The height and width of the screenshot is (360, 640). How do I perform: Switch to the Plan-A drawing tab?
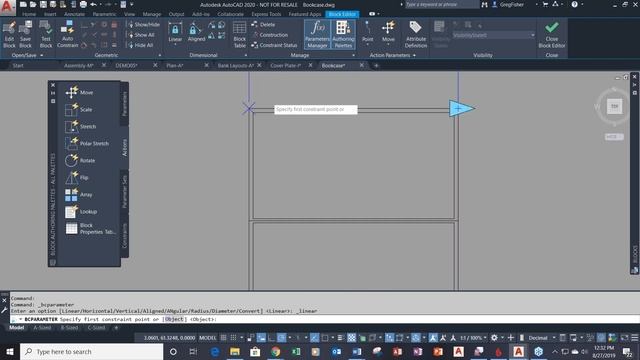coord(175,65)
